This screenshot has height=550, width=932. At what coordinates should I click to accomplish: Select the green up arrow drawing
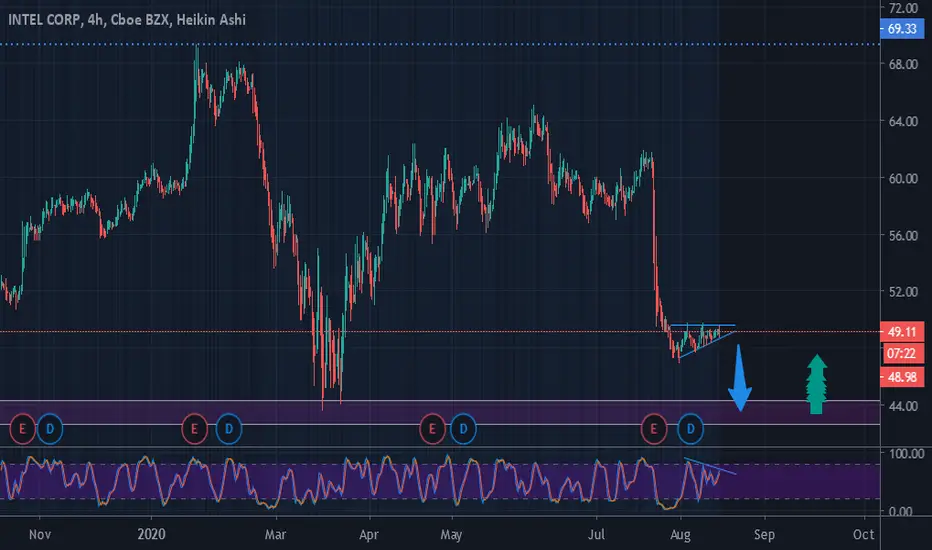click(x=817, y=384)
